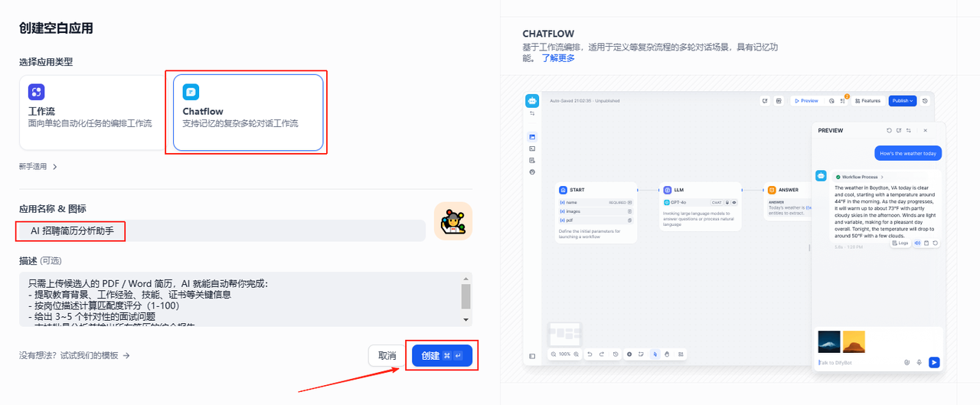Click the description scrollbar up arrow
This screenshot has height=405, width=980.
(466, 279)
